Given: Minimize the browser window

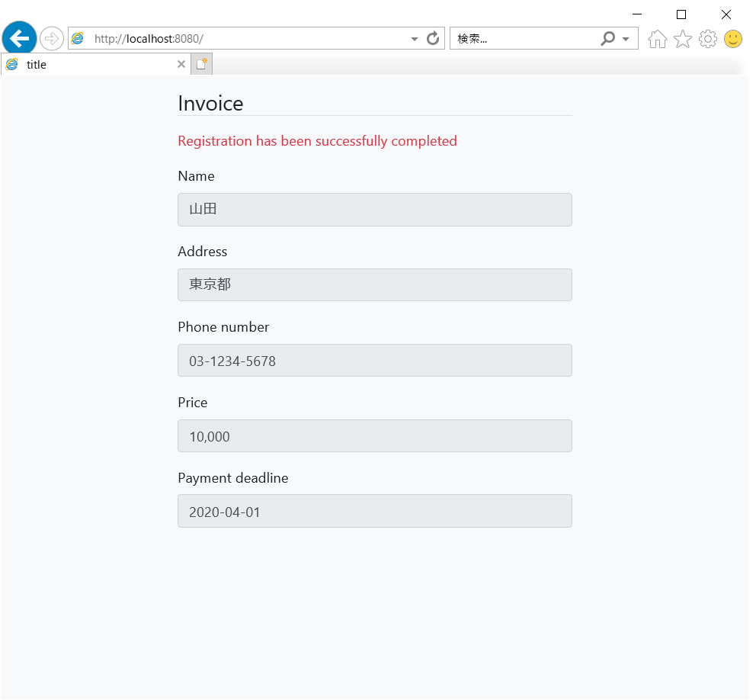Looking at the screenshot, I should point(637,14).
